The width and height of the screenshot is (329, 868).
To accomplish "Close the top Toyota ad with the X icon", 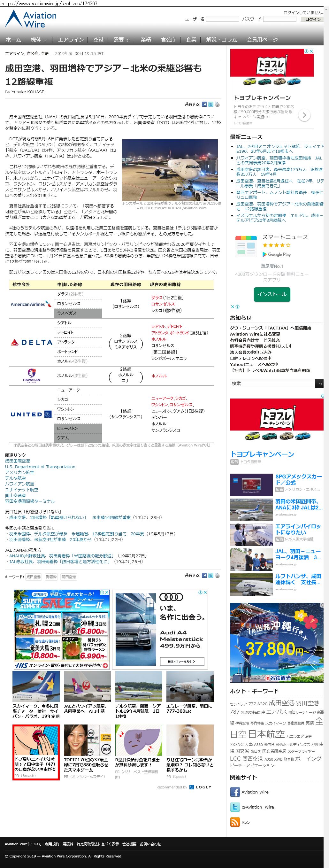I will pyautogui.click(x=311, y=51).
